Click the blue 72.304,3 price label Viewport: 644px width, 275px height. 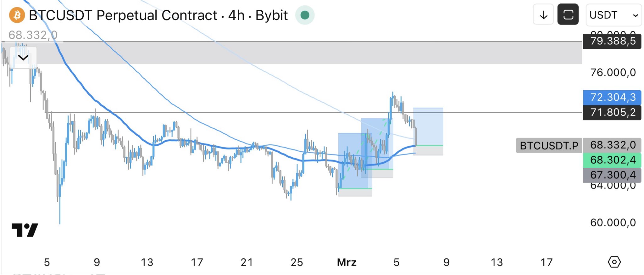pyautogui.click(x=612, y=97)
